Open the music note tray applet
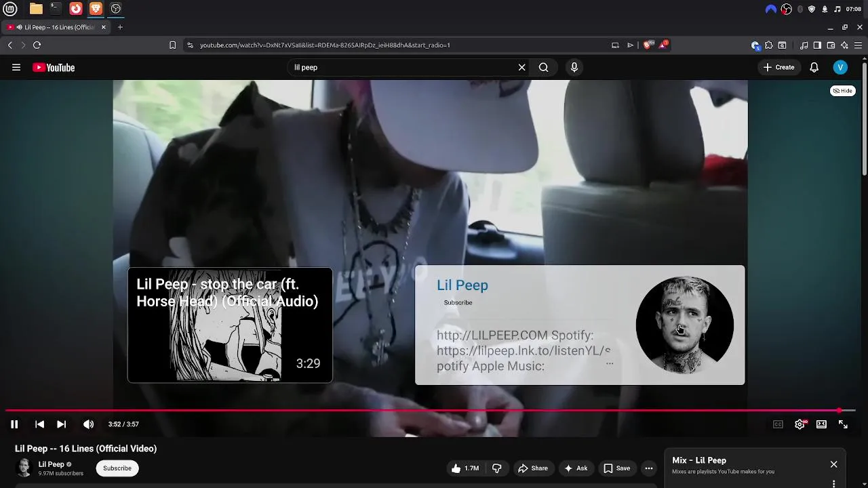Viewport: 868px width, 488px height. 837,9
